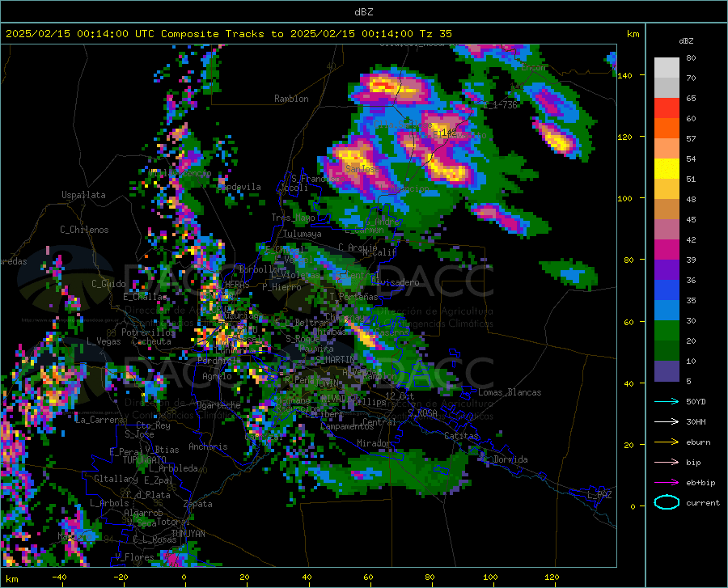Click the 80 dBZ light gray swatch

click(x=667, y=67)
